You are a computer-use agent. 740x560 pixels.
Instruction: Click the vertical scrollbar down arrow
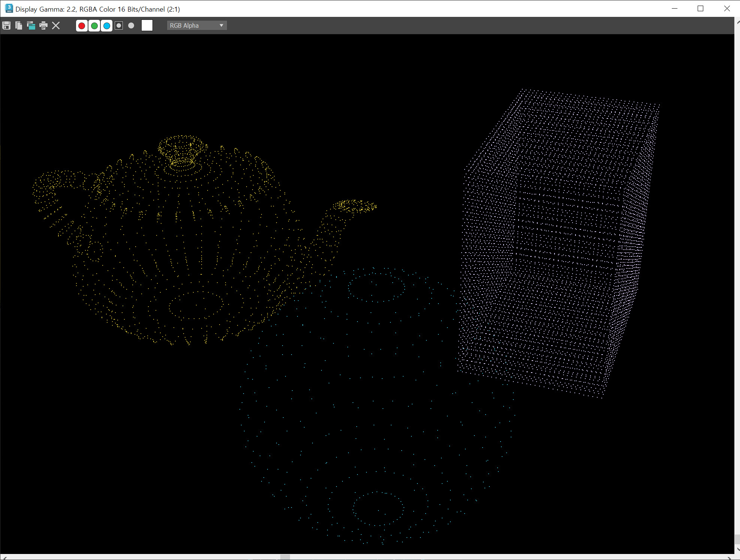tap(737, 550)
